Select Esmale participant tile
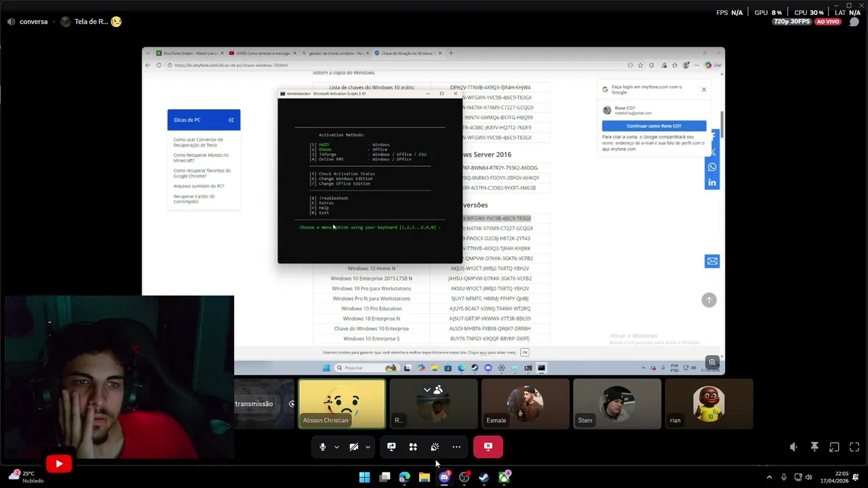868x488 pixels. click(526, 404)
